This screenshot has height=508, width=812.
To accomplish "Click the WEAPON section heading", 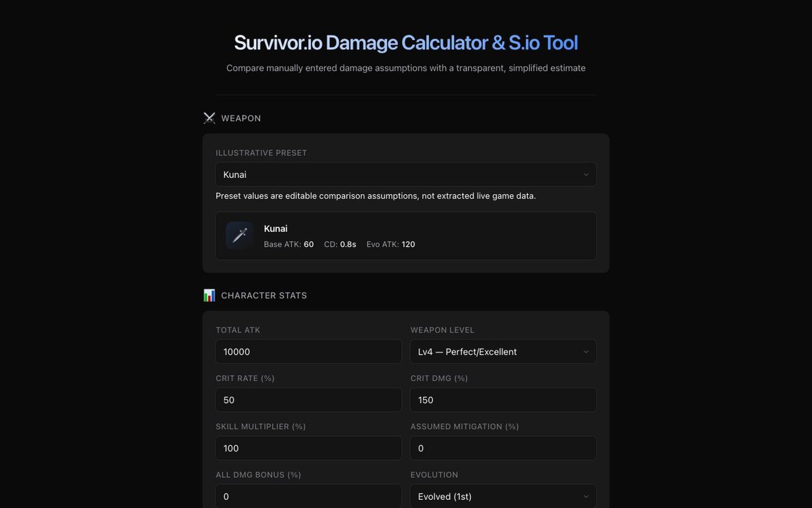I will 241,118.
